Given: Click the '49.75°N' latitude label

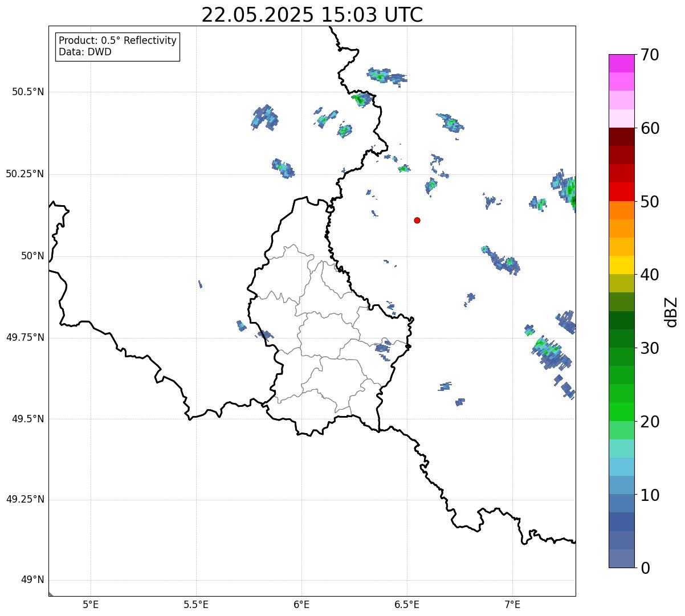Looking at the screenshot, I should click(25, 337).
